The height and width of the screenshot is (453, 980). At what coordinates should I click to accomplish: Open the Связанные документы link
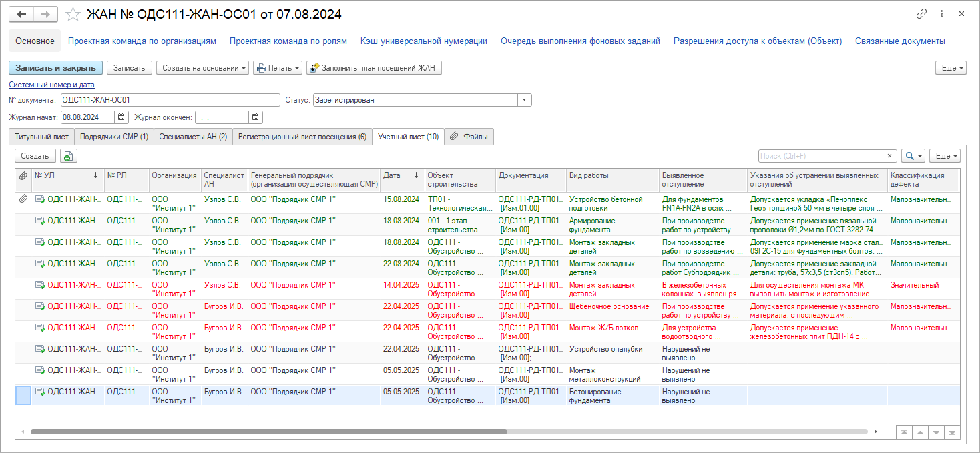[x=899, y=41]
